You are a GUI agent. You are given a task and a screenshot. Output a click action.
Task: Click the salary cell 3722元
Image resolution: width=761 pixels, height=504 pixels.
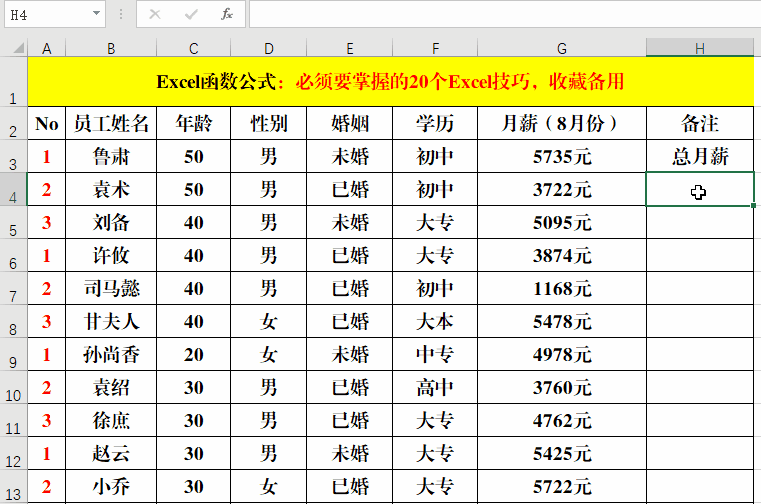[x=562, y=189]
